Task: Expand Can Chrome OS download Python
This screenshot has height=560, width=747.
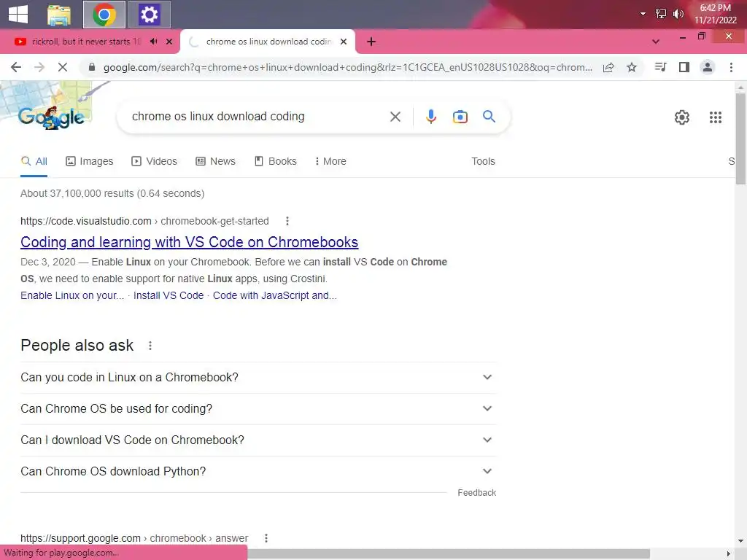Action: click(258, 472)
